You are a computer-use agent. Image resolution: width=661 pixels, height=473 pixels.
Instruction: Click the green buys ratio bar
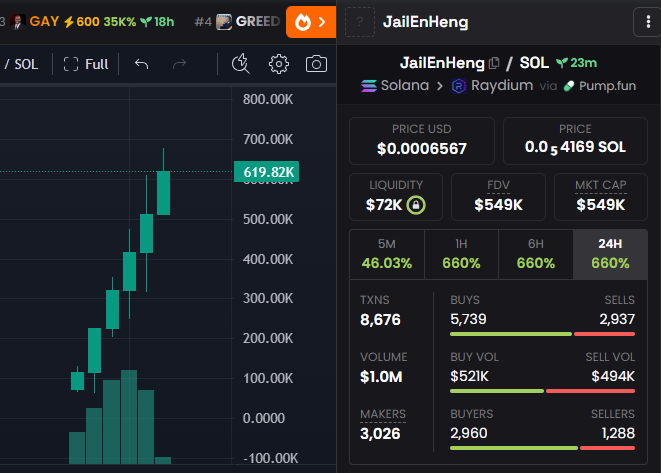tap(511, 334)
